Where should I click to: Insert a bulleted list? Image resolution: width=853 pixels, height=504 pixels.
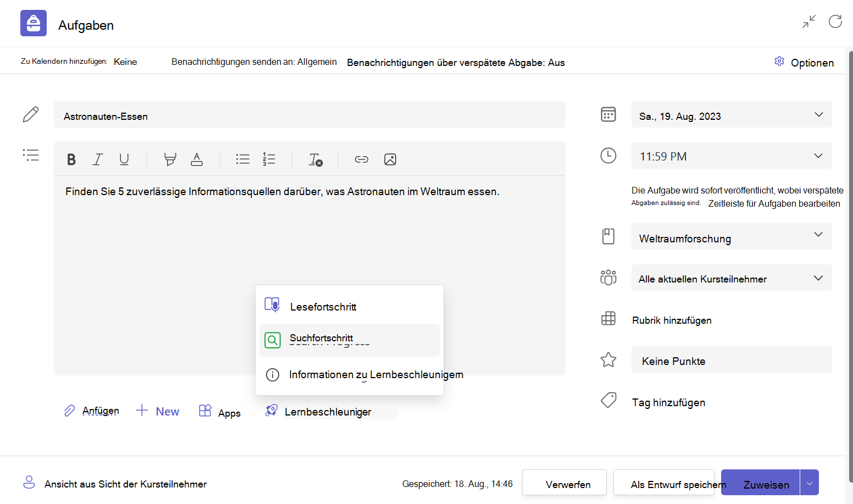click(242, 159)
